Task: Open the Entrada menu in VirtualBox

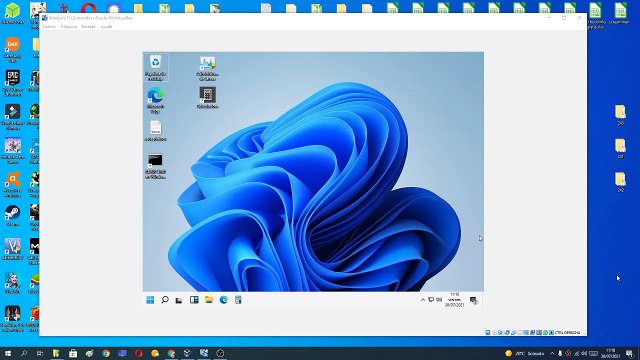Action: pos(88,27)
